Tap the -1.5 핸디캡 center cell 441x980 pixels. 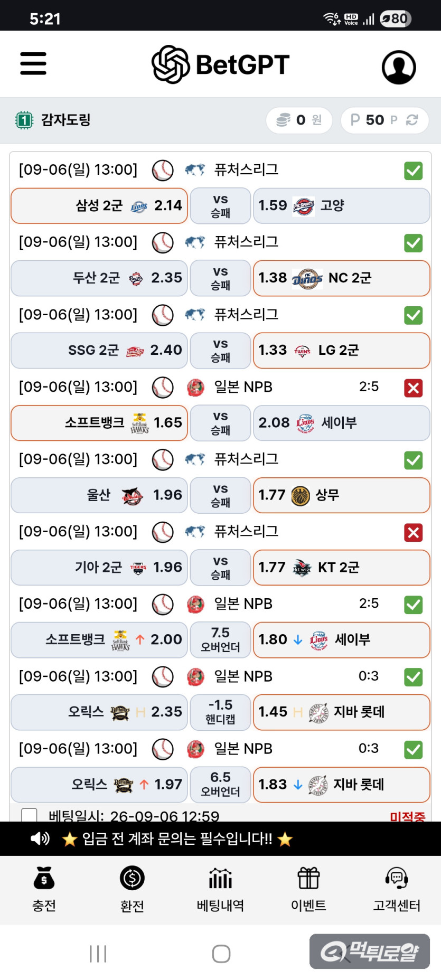click(220, 712)
